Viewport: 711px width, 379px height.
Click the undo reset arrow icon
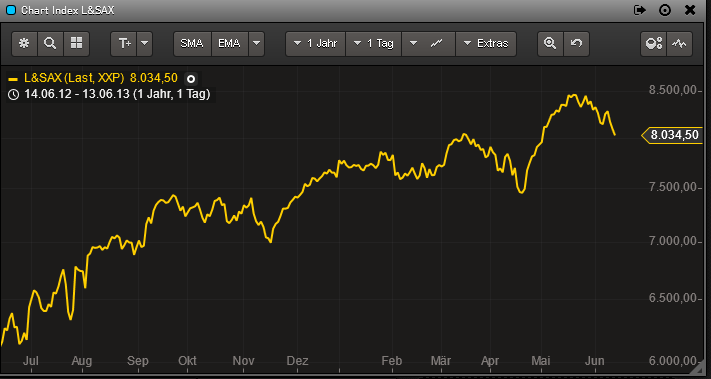tap(576, 44)
